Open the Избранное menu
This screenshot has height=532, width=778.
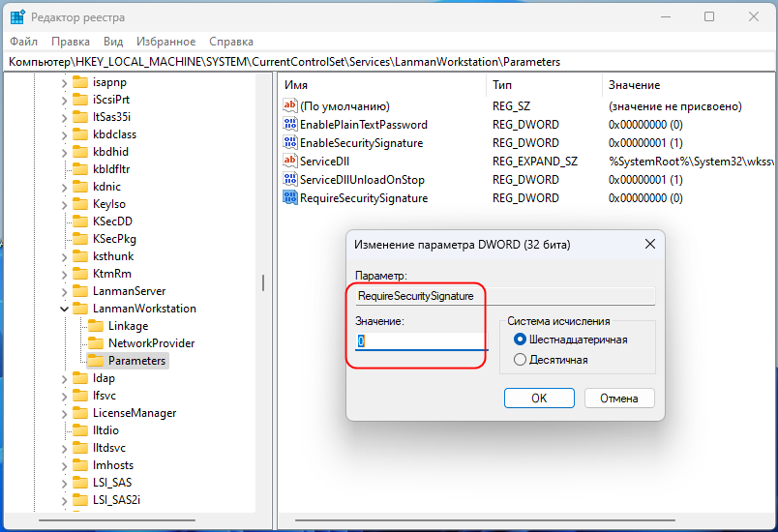pos(166,42)
